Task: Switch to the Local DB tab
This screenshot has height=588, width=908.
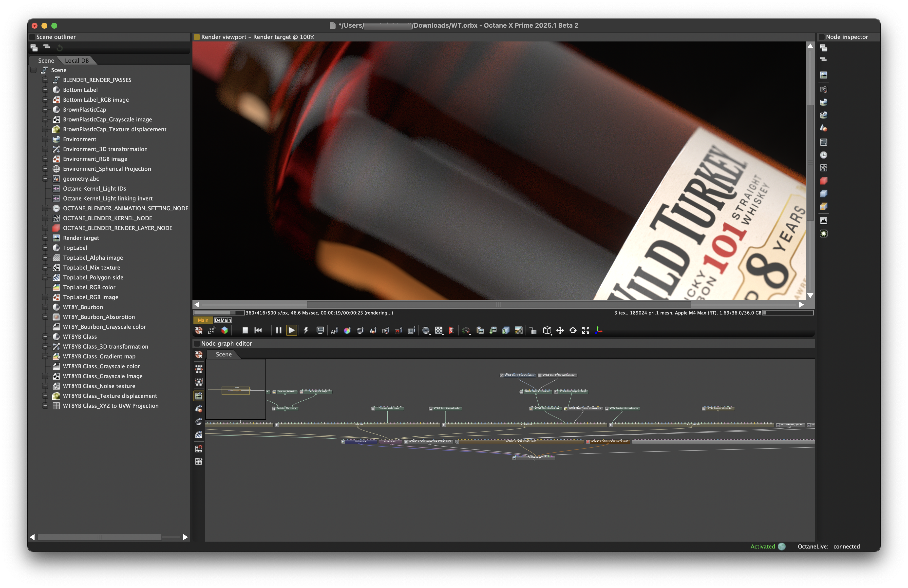Action: click(77, 61)
